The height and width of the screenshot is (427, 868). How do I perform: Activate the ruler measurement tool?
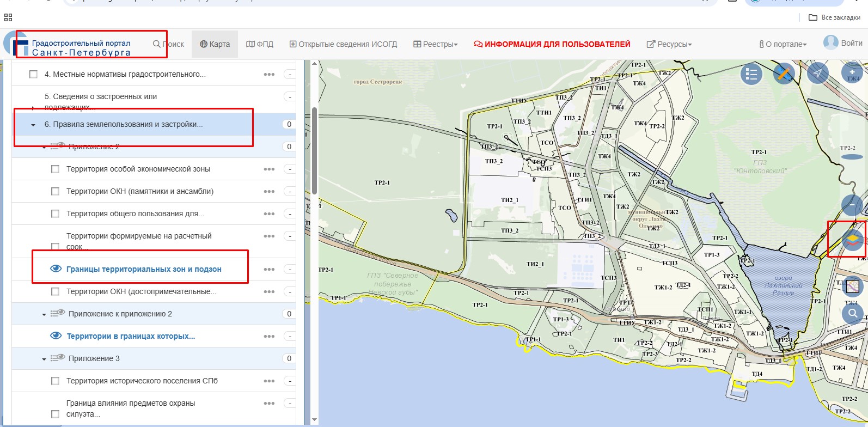tap(784, 74)
